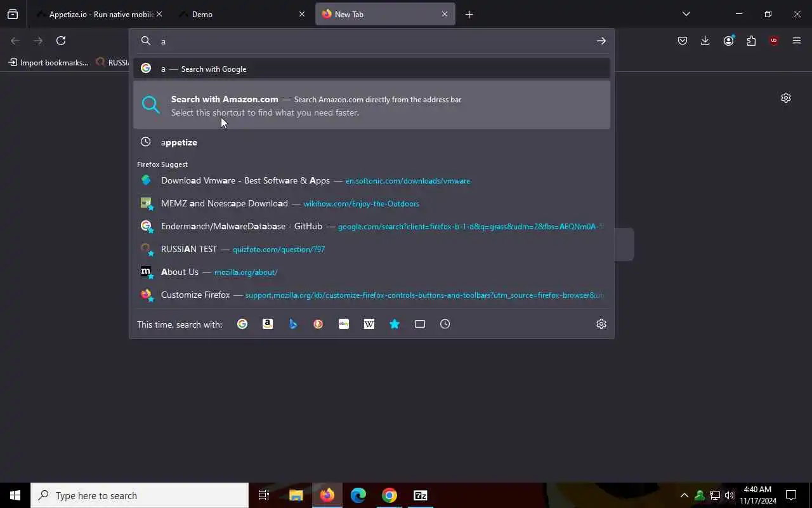The image size is (812, 508).
Task: Select the appetize history suggestion
Action: [x=372, y=142]
